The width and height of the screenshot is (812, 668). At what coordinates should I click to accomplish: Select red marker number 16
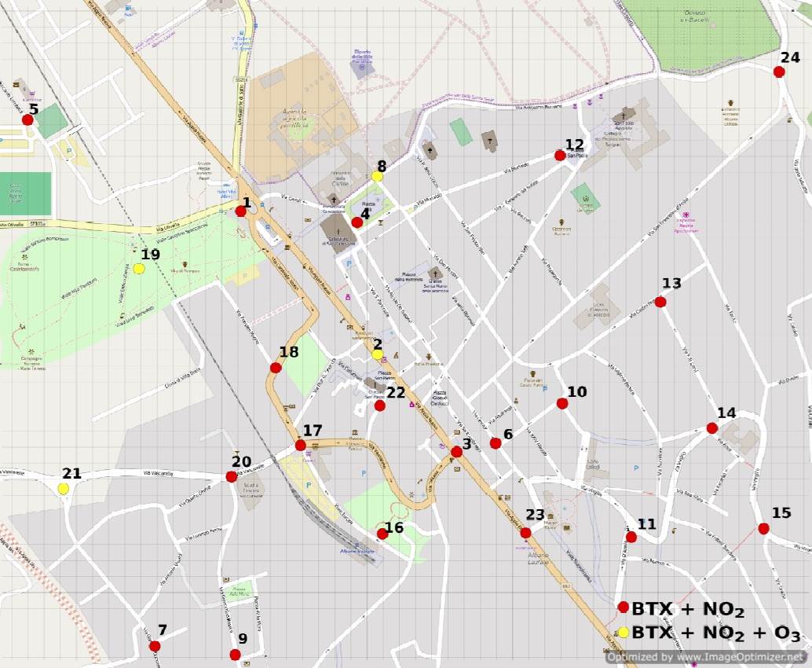(x=382, y=534)
